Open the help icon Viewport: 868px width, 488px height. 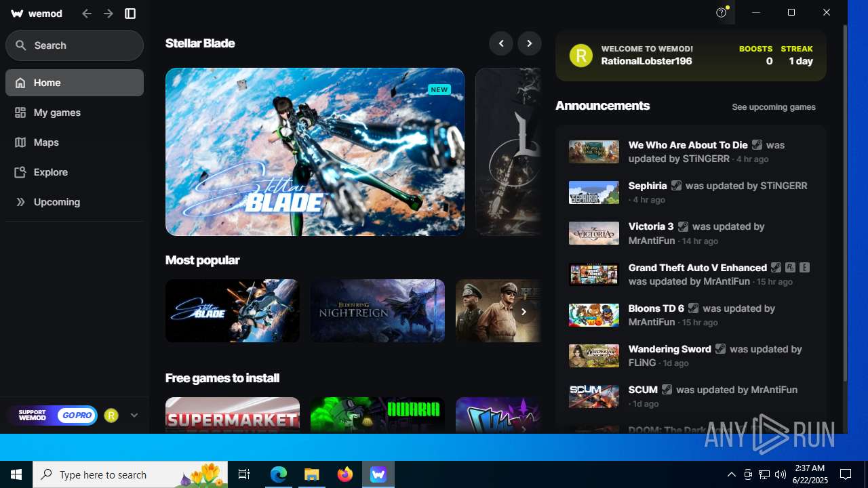pos(722,12)
